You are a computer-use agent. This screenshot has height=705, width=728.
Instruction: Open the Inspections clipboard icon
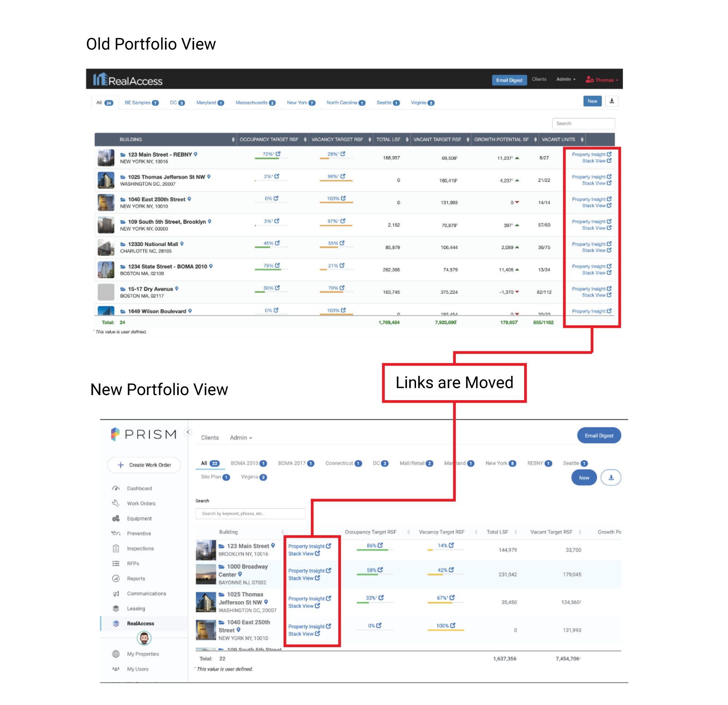coord(116,548)
